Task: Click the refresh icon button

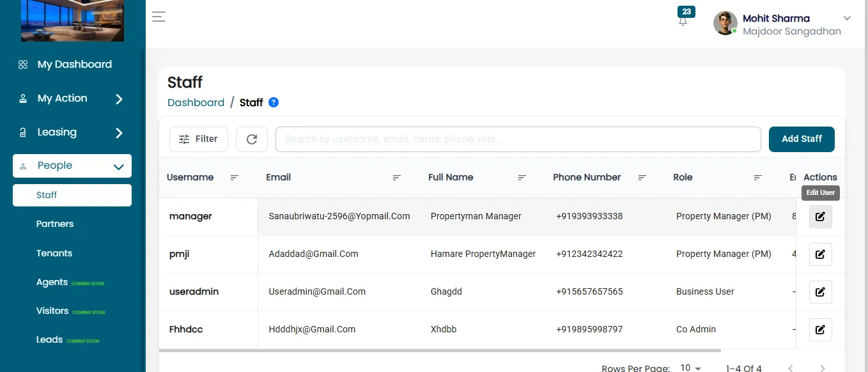Action: pyautogui.click(x=252, y=139)
